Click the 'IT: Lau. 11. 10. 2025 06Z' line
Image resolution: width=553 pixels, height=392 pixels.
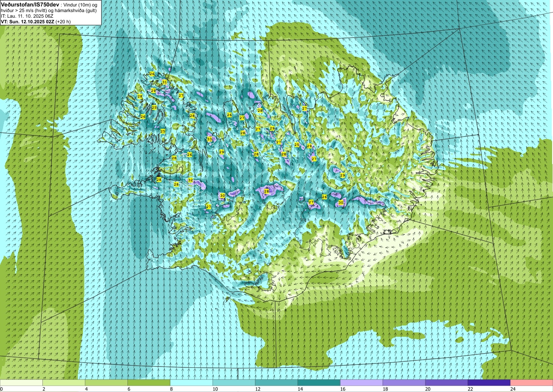coord(27,16)
